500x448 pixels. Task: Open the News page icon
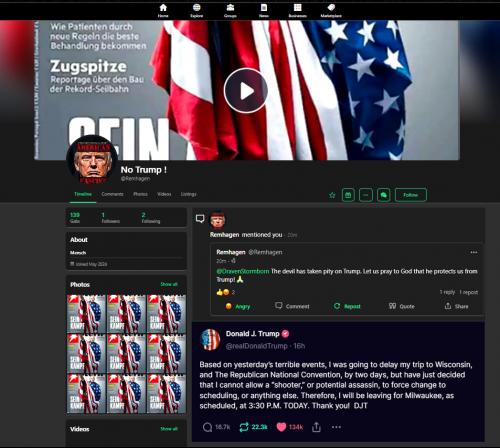(264, 10)
